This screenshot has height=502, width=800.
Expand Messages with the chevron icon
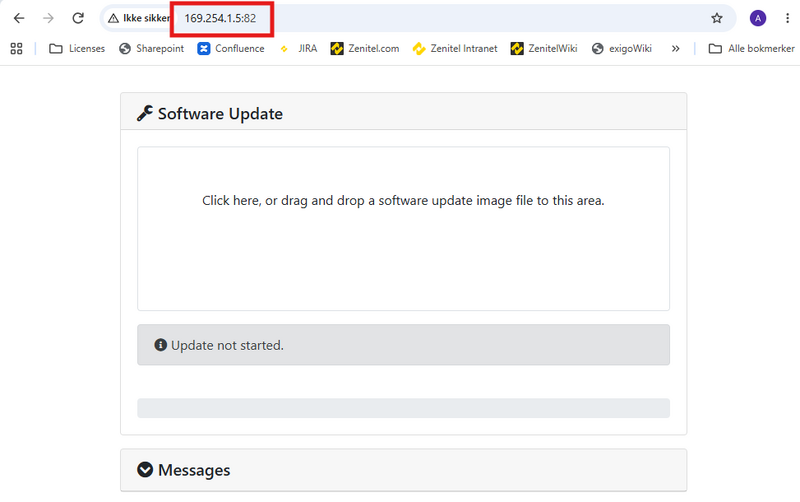145,469
